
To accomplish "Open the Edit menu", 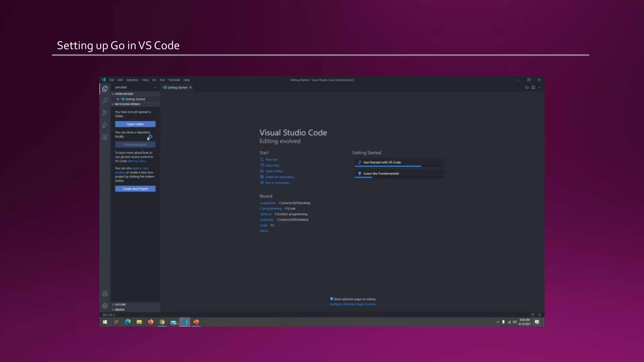I will point(120,80).
